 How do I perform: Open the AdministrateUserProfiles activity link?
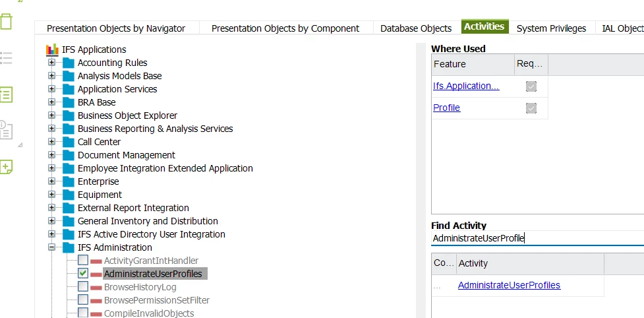(509, 285)
